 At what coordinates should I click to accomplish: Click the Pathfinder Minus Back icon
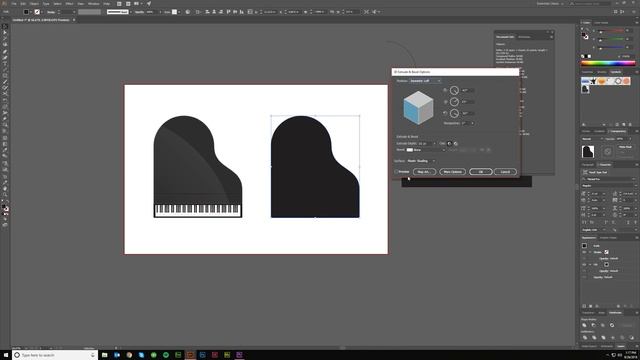(632, 338)
